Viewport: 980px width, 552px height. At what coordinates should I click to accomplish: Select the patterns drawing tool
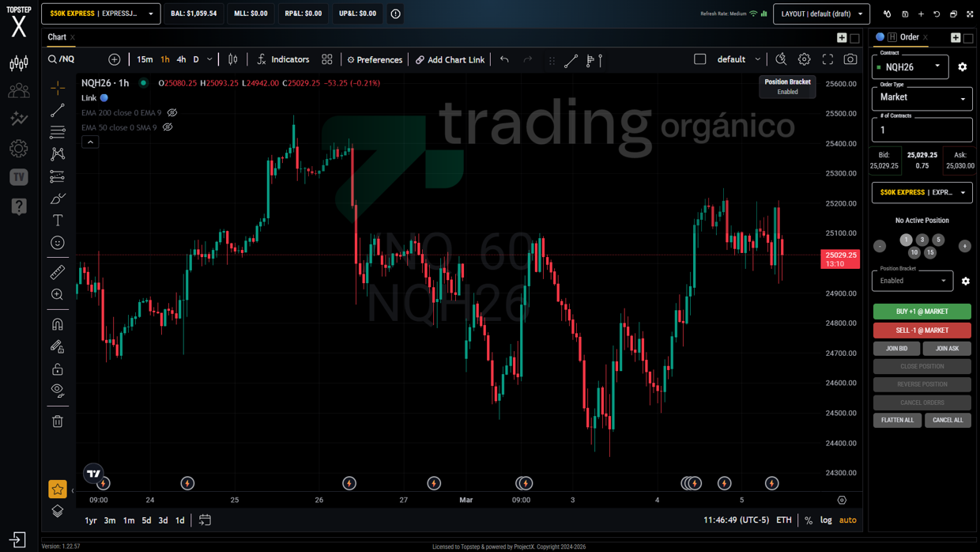click(x=58, y=154)
